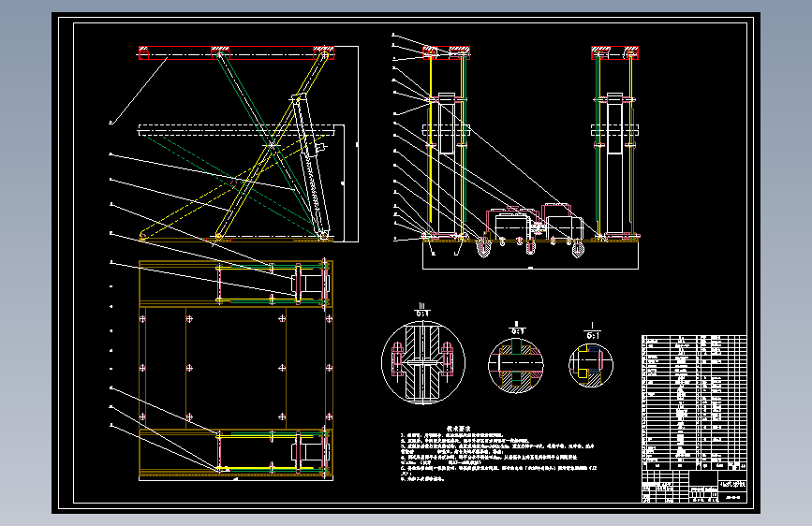
Task: Click the base frame plan view center panel
Action: [236, 368]
